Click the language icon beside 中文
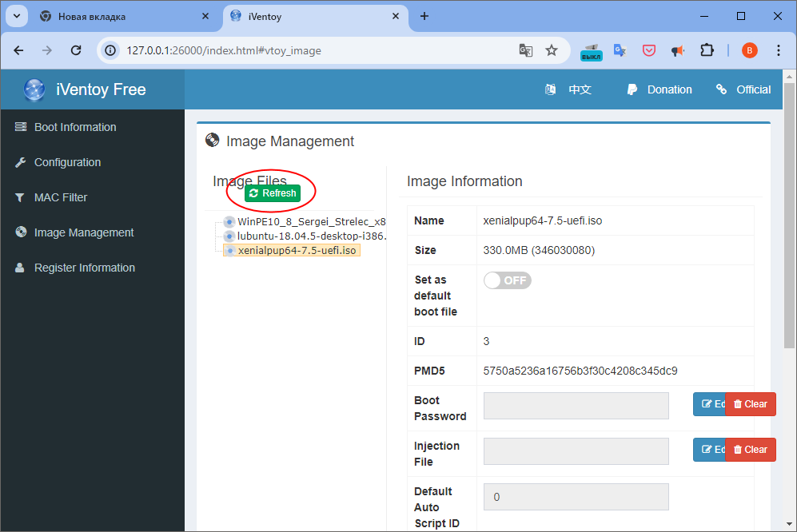 (550, 89)
